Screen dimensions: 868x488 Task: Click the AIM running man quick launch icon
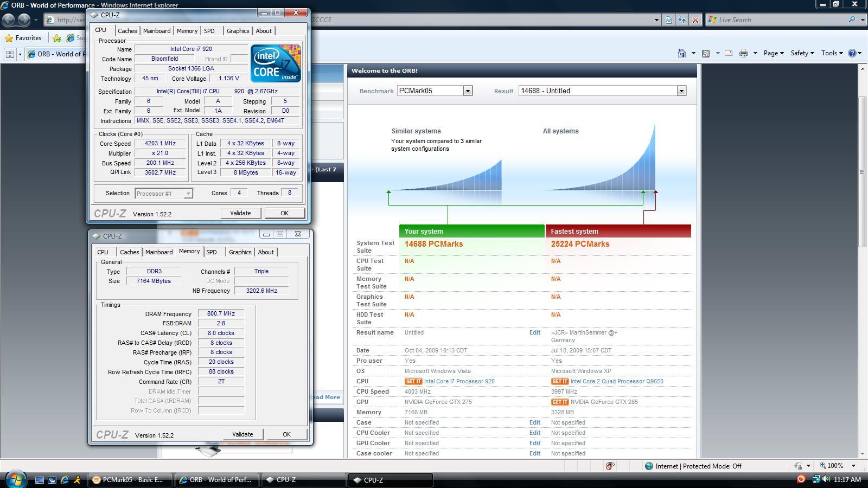coord(77,480)
